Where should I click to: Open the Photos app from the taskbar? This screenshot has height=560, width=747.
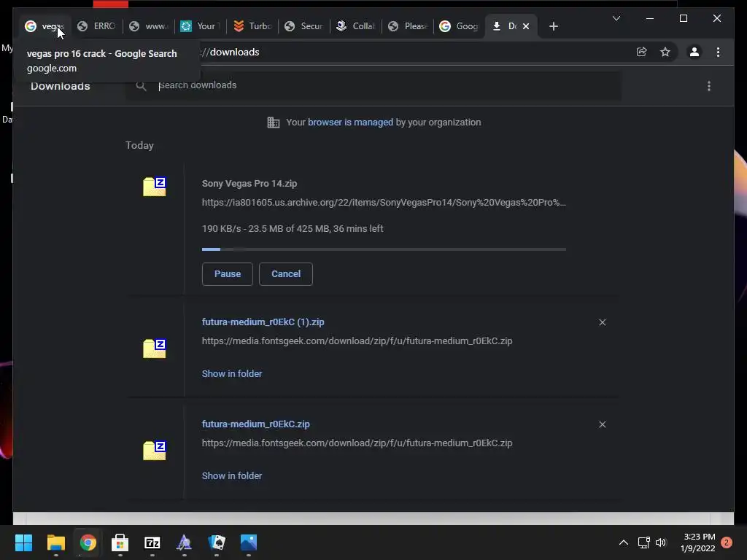249,542
